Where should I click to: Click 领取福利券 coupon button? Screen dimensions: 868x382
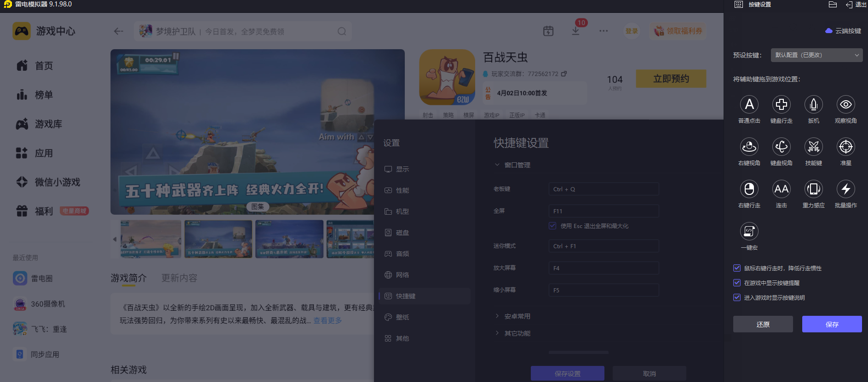(678, 31)
